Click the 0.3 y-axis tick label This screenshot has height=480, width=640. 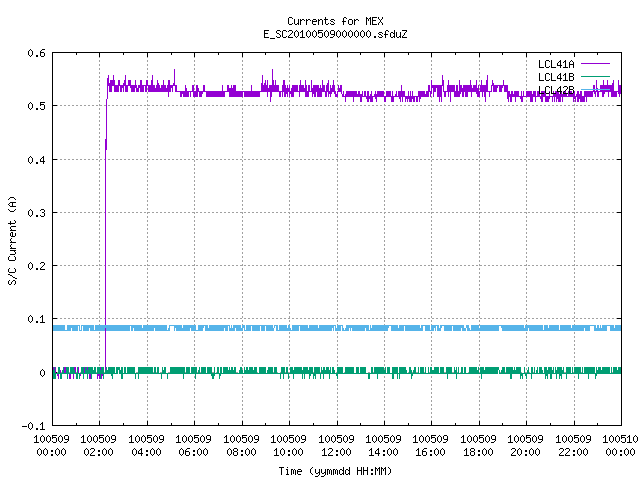click(x=36, y=213)
